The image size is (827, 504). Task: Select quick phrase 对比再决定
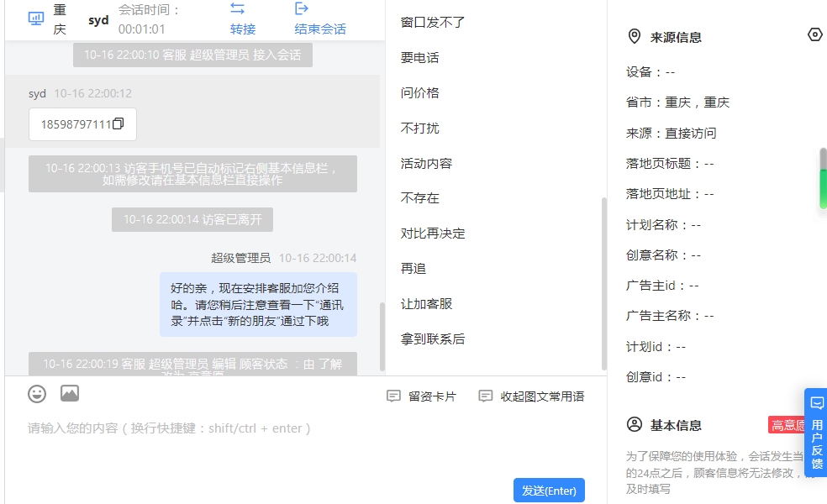pos(433,233)
